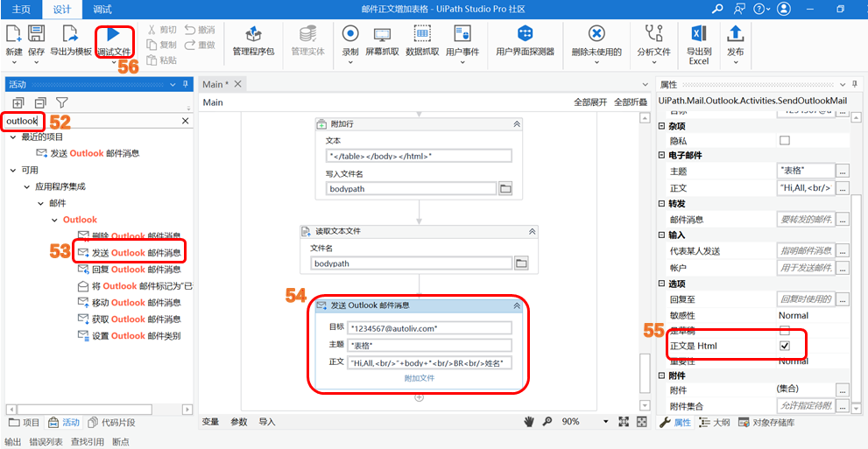Collapse Email (电子邮件) properties section
The height and width of the screenshot is (449, 868).
click(661, 155)
